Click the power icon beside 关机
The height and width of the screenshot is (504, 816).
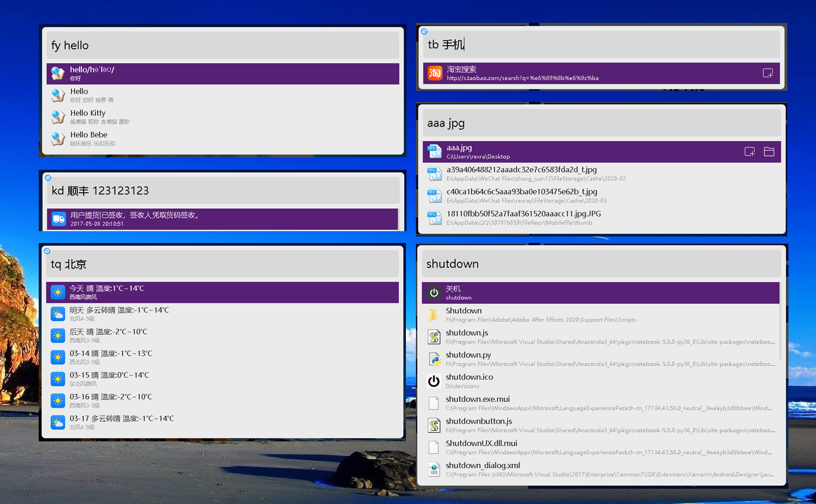click(x=433, y=293)
